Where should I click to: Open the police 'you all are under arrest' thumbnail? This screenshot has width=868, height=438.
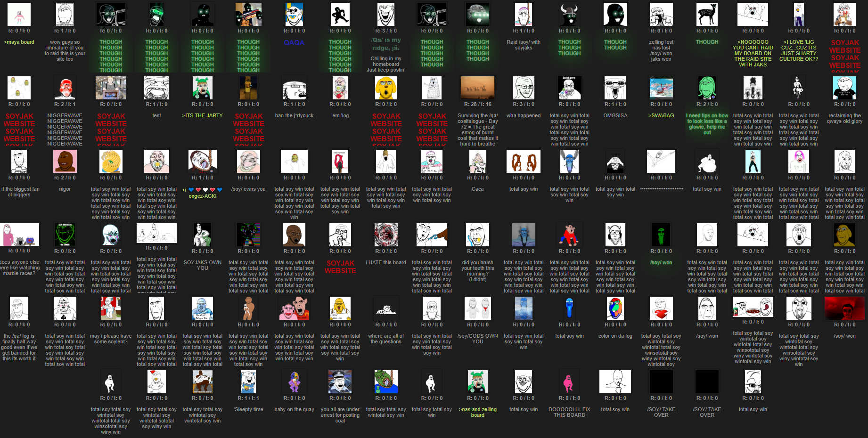pyautogui.click(x=340, y=381)
